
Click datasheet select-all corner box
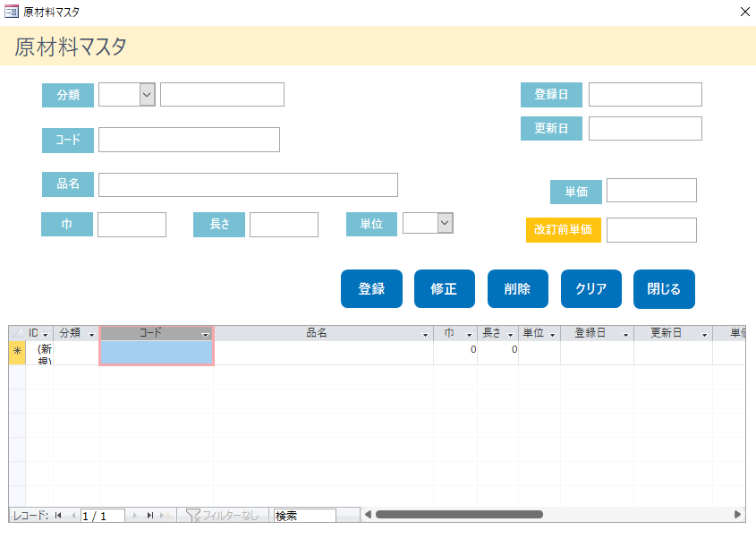tap(17, 333)
